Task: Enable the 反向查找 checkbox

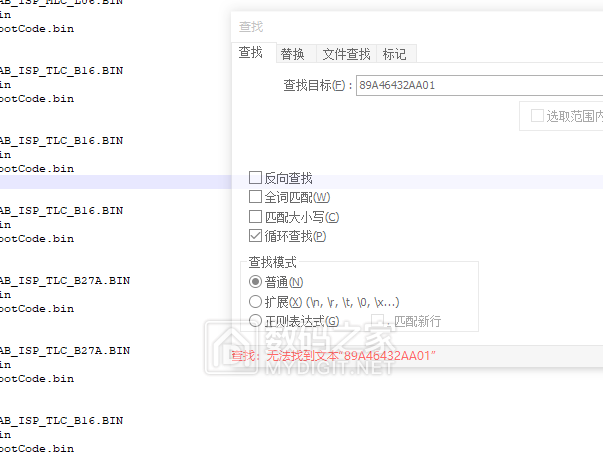Action: pos(256,178)
